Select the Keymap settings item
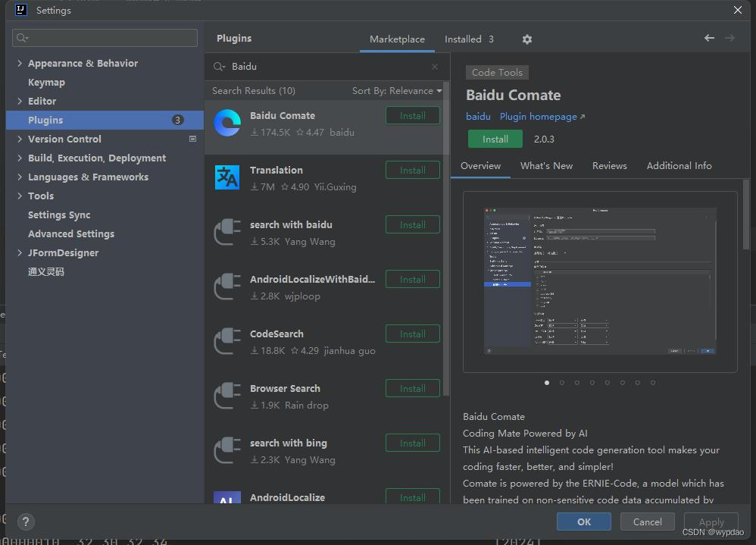Viewport: 756px width, 545px height. [x=105, y=82]
